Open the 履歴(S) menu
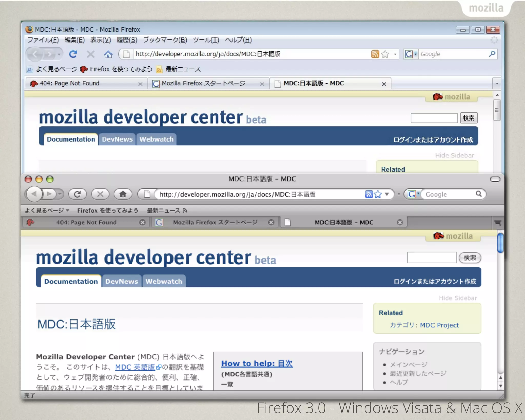The width and height of the screenshot is (525, 420). tap(127, 40)
